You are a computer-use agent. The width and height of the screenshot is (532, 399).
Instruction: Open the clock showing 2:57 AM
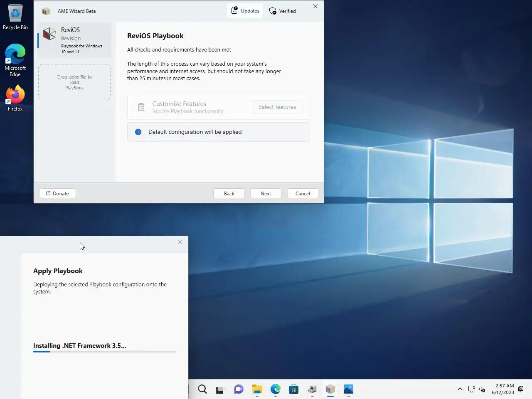click(502, 389)
